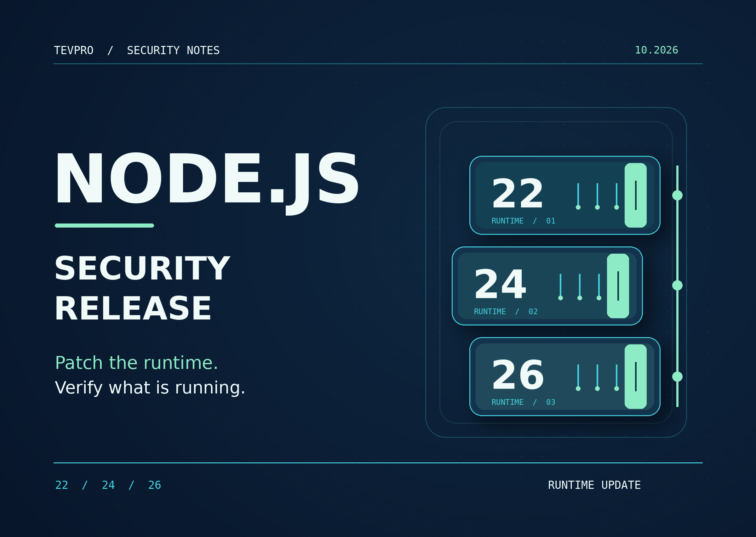
Task: Click the SECURITY RELEASE subtitle
Action: click(x=142, y=288)
